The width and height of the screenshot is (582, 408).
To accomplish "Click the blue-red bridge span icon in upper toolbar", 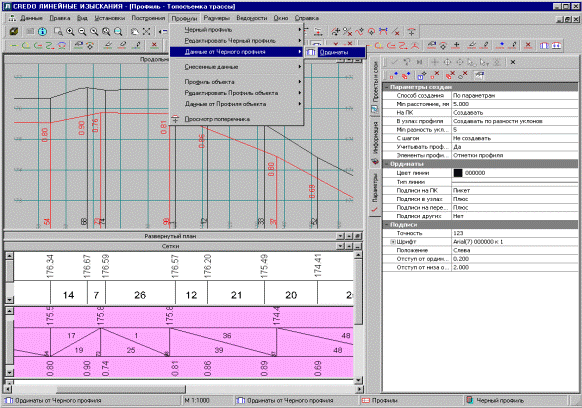I will click(383, 32).
